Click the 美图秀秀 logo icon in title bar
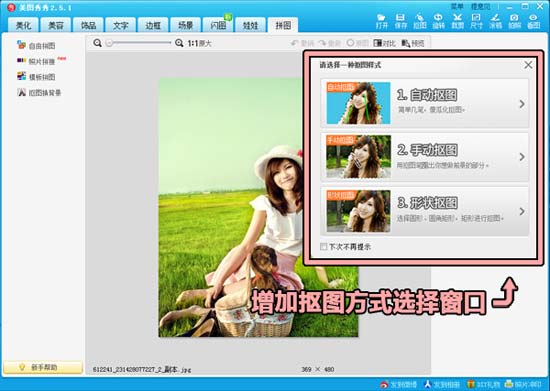This screenshot has width=550, height=391. point(12,7)
